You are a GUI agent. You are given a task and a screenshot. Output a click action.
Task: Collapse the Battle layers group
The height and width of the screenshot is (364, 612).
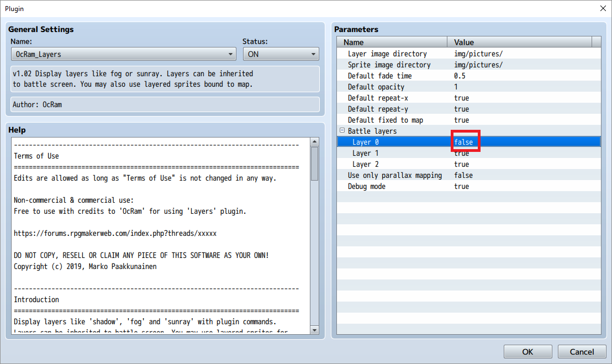[x=342, y=130]
